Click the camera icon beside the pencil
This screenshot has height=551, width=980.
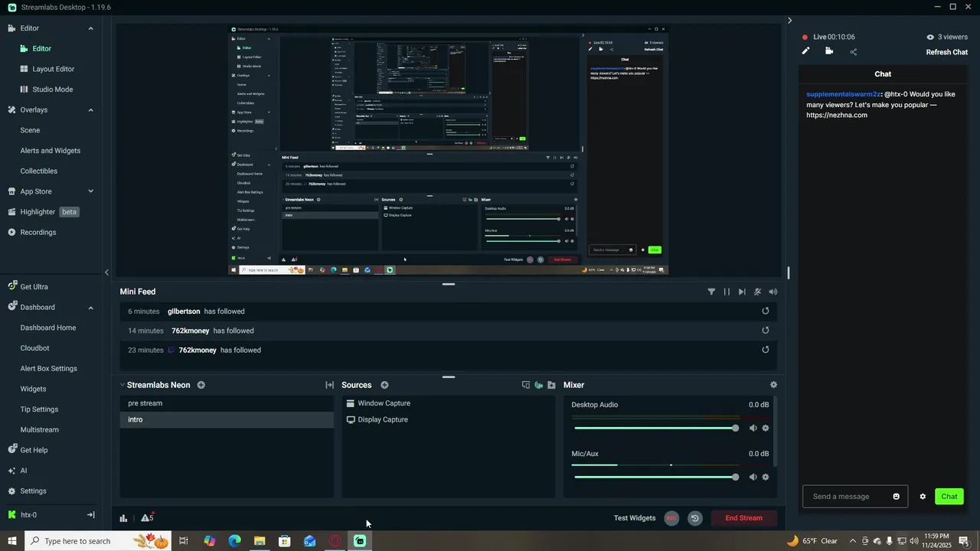[x=829, y=51]
